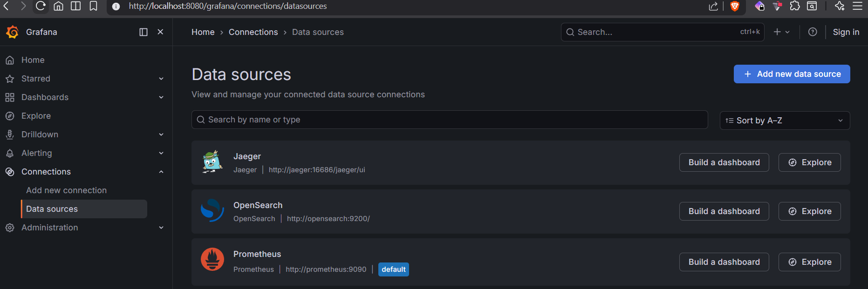Open the help question mark icon

813,32
